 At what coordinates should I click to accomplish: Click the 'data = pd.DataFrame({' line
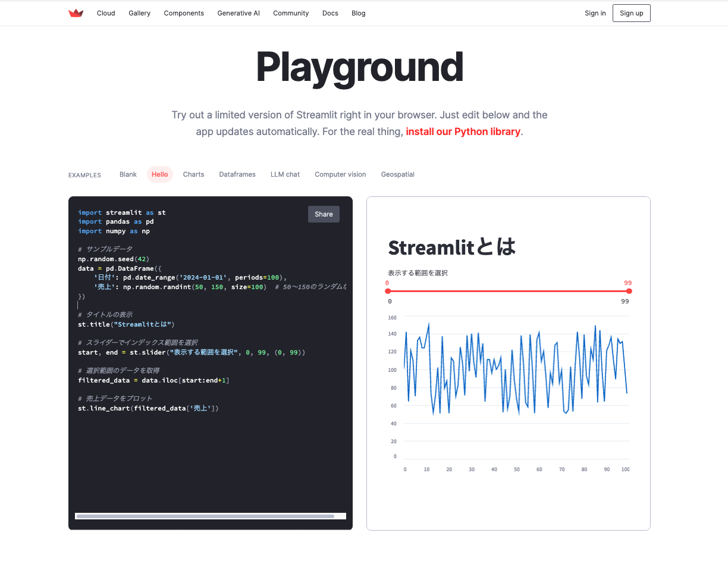click(120, 268)
